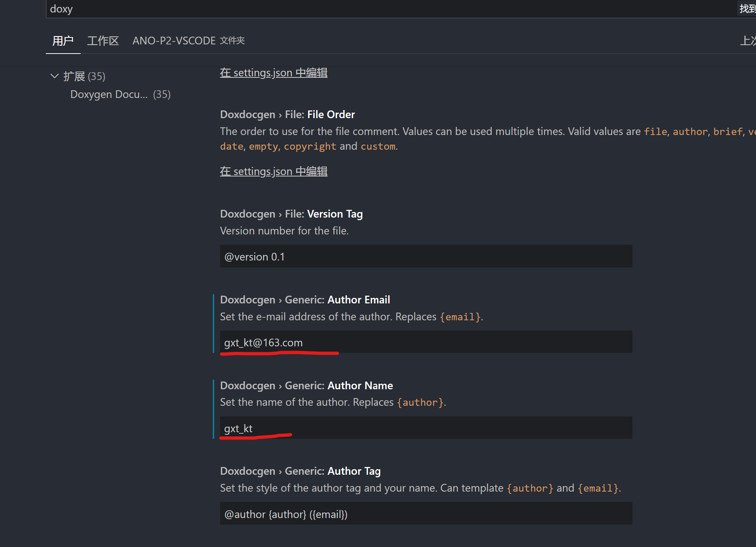The image size is (756, 547).
Task: Open the ANO-P2-VSCODE 文件夹 tab
Action: [x=188, y=41]
